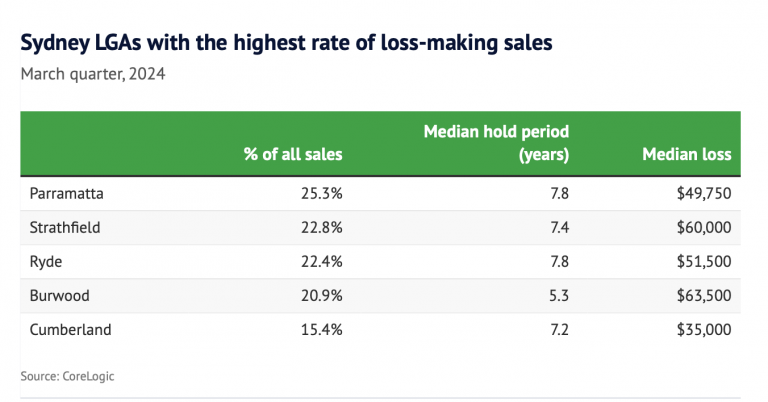Click the 25.3% value for Parramatta
This screenshot has height=402, width=768.
322,193
